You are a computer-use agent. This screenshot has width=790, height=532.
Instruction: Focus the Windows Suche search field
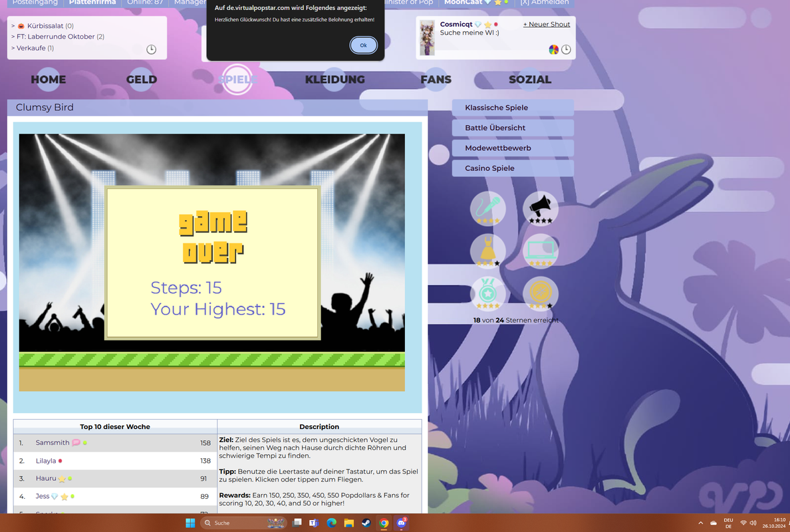click(x=244, y=523)
